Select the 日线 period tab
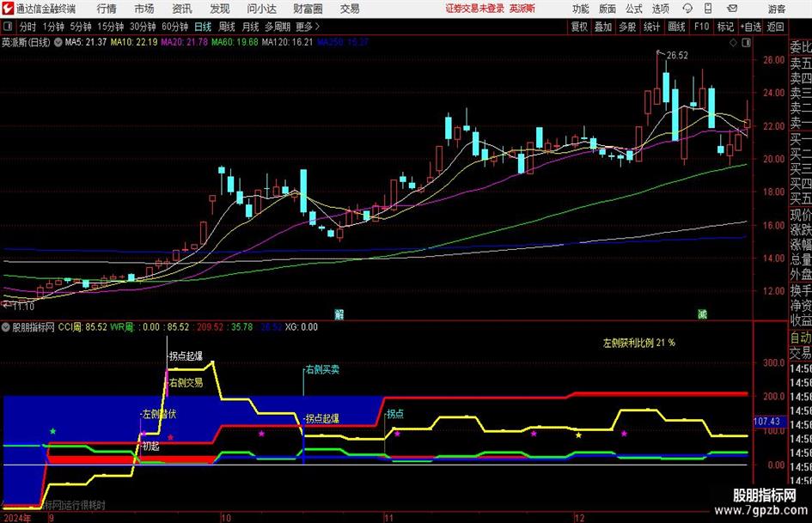This screenshot has width=812, height=523. tap(203, 27)
